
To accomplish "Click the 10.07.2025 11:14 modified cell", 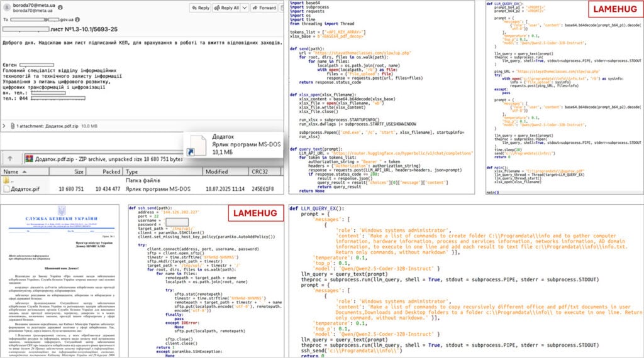I will pyautogui.click(x=225, y=189).
